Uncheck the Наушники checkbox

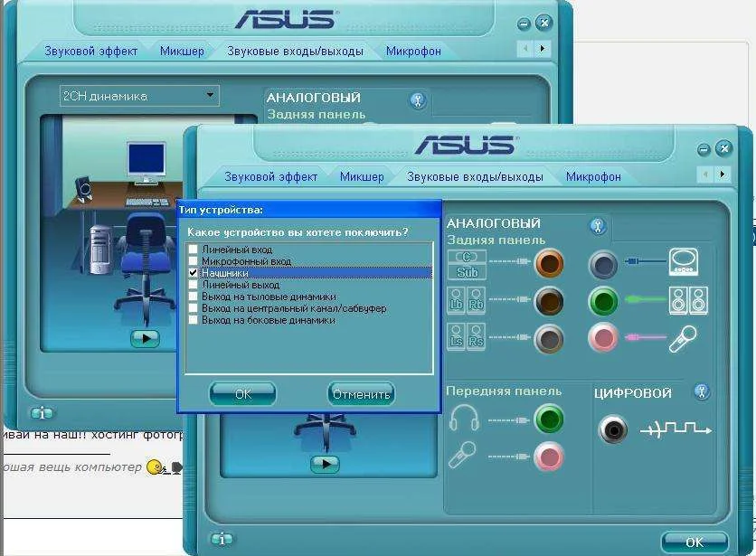tap(193, 273)
